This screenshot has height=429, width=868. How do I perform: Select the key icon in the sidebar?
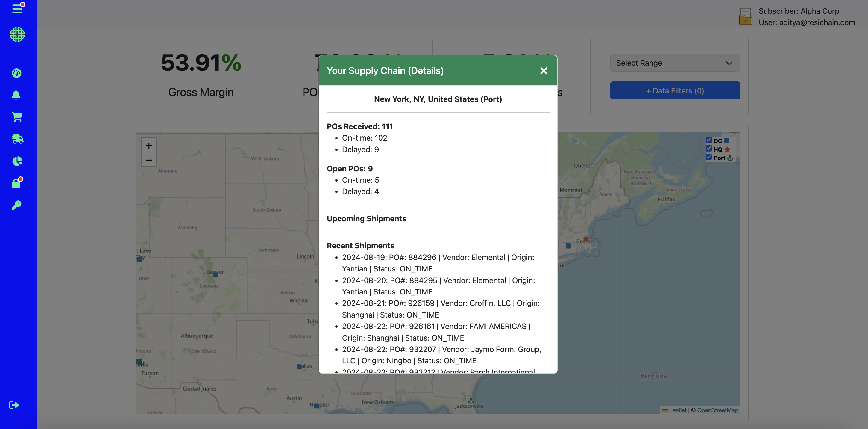pyautogui.click(x=16, y=205)
